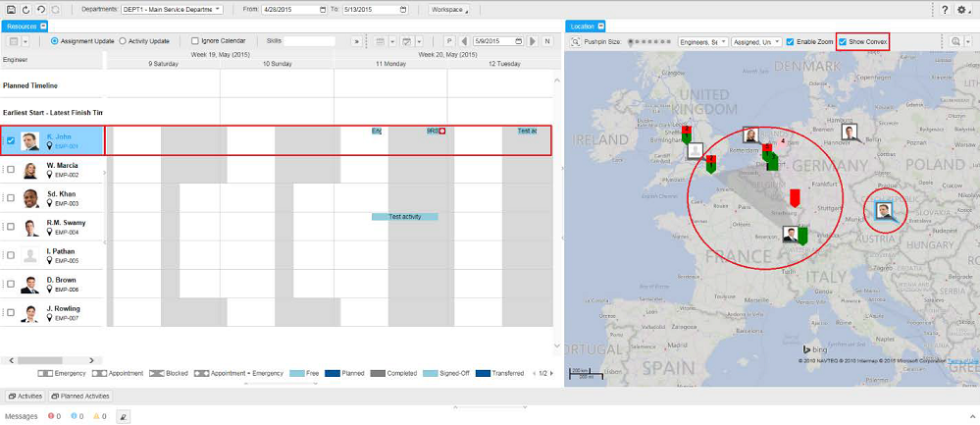Open the From date calendar picker

point(323,9)
